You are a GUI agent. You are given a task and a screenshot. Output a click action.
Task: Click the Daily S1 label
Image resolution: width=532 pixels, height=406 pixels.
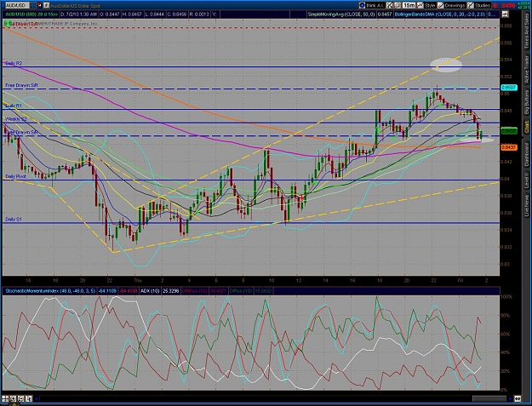point(14,220)
